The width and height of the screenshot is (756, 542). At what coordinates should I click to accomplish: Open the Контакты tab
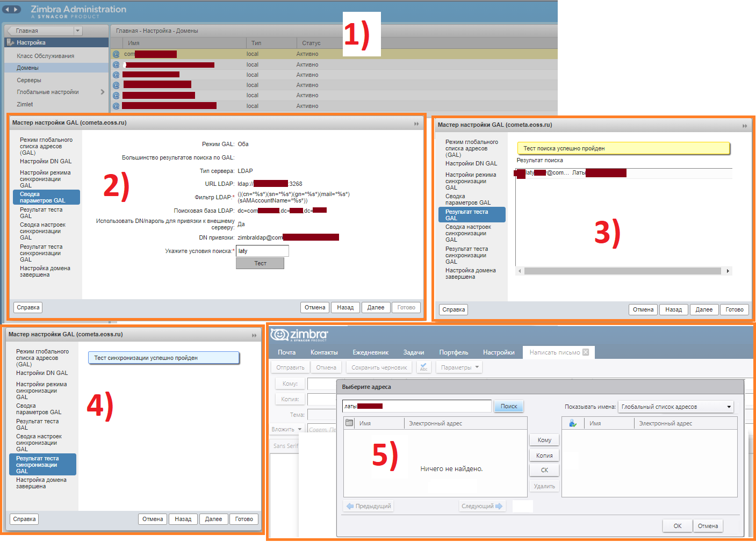324,352
